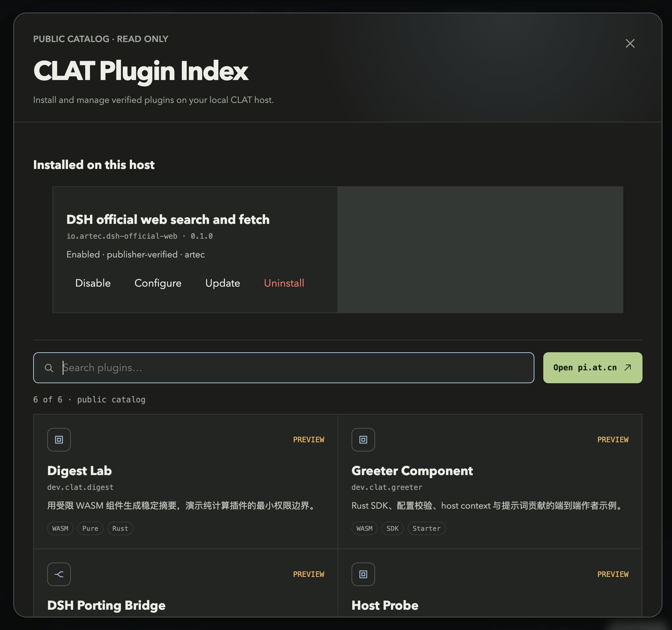Click the dev.clat.digest identifier
The width and height of the screenshot is (672, 630).
pos(80,487)
